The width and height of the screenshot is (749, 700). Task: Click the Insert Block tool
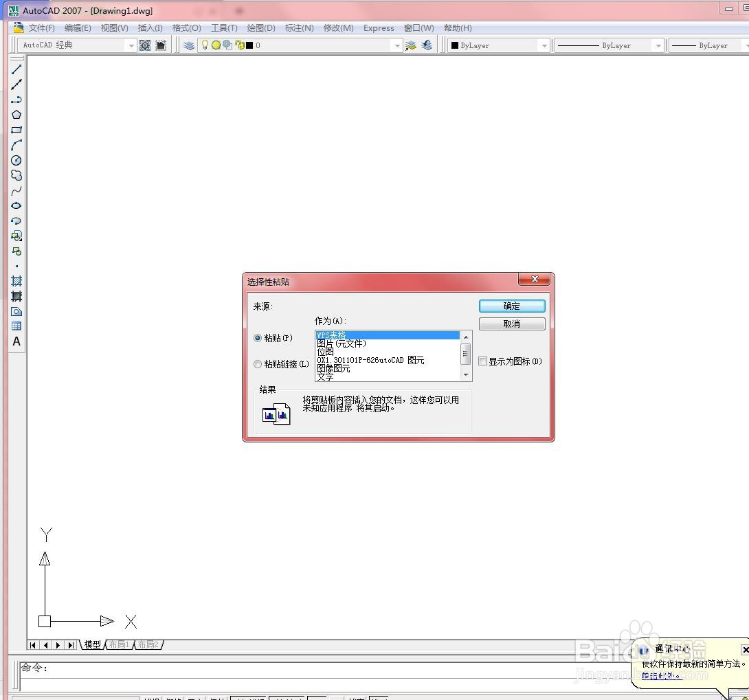[x=16, y=236]
